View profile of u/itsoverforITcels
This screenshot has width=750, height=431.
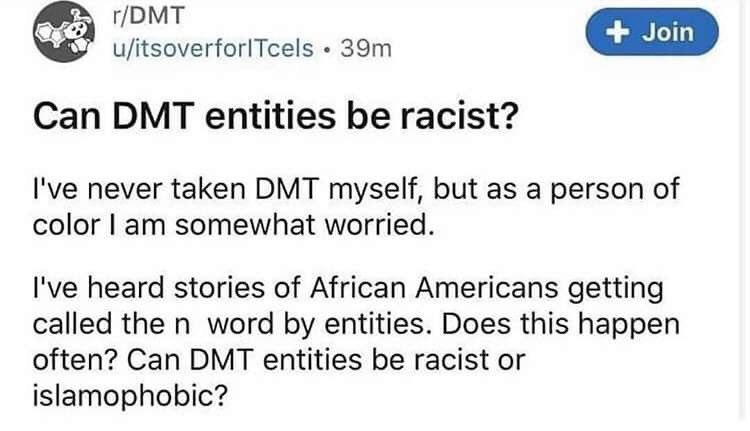[213, 48]
